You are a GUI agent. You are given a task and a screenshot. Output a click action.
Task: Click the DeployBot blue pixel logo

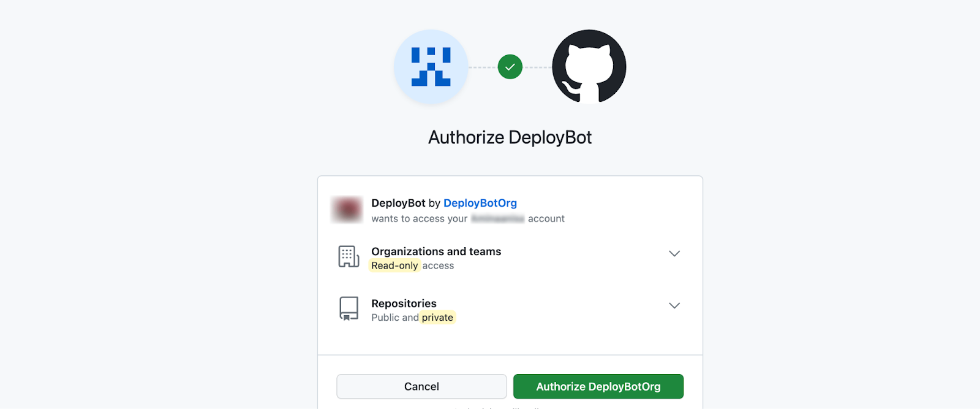[431, 67]
